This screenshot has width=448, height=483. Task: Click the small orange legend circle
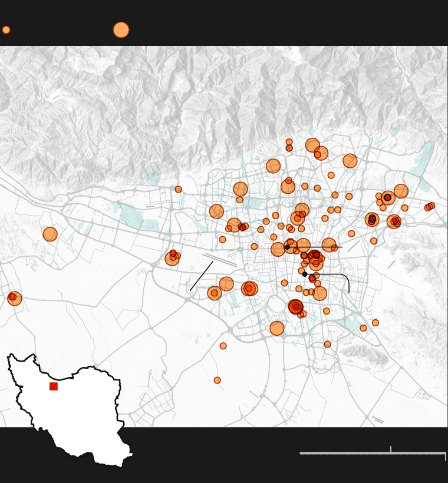point(6,30)
